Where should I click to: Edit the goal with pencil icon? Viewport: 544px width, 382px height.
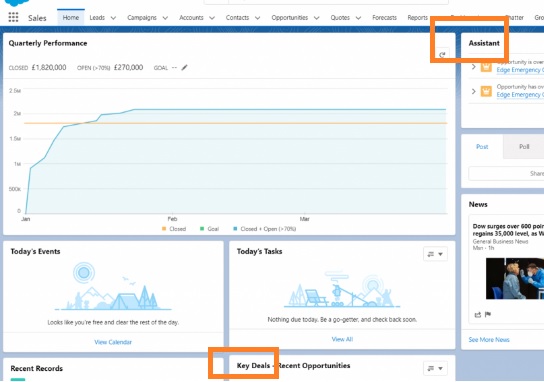click(184, 67)
